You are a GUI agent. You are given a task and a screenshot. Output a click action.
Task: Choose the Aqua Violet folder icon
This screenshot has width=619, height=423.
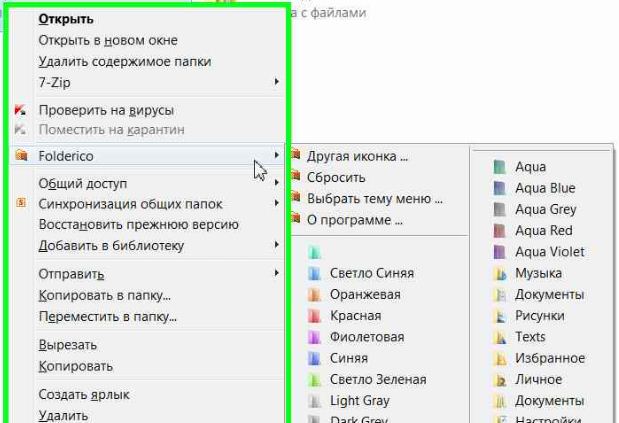click(500, 252)
